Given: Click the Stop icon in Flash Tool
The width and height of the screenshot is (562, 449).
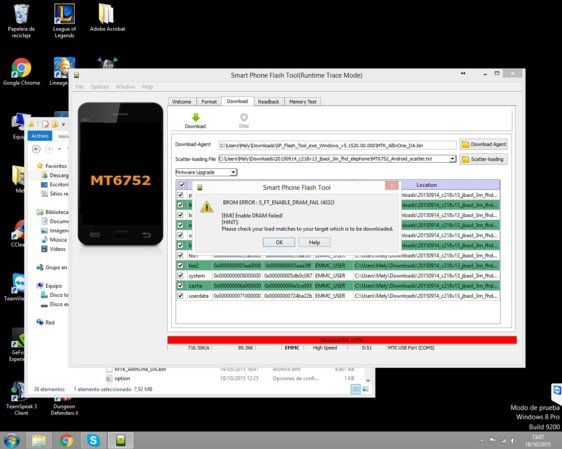Looking at the screenshot, I should pos(244,117).
